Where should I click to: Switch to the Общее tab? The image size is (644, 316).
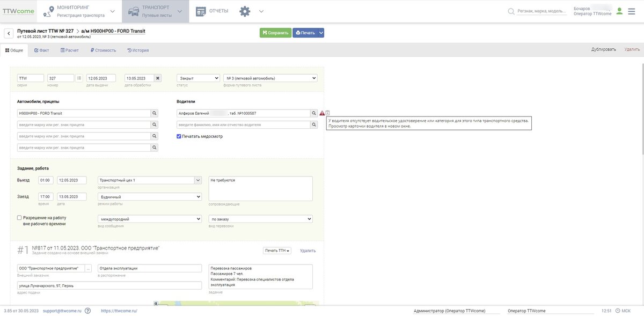coord(14,50)
